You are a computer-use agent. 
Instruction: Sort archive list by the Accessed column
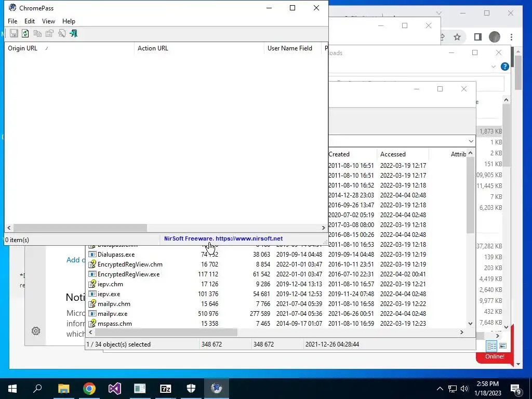[403, 154]
